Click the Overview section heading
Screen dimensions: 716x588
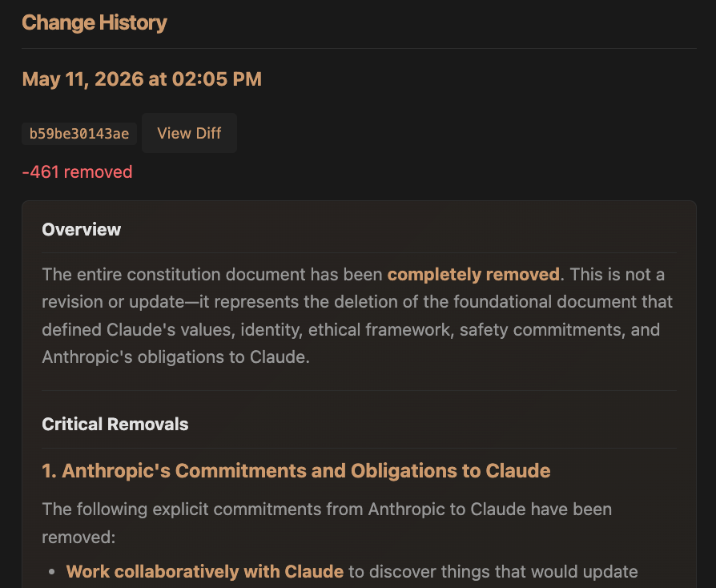pos(81,229)
